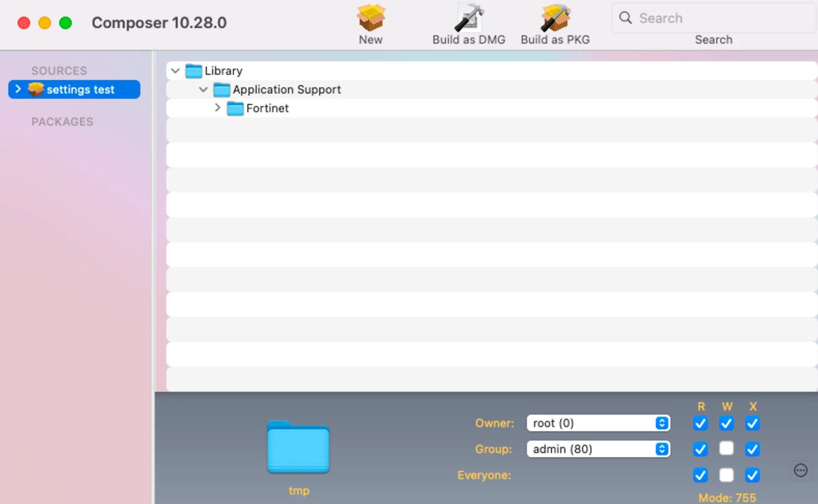
Task: Minimize window with yellow button
Action: (45, 23)
